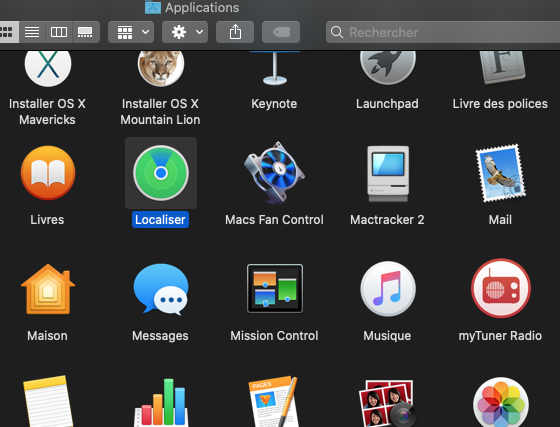Open the Photos colorful flower icon
The height and width of the screenshot is (427, 560).
[x=501, y=403]
